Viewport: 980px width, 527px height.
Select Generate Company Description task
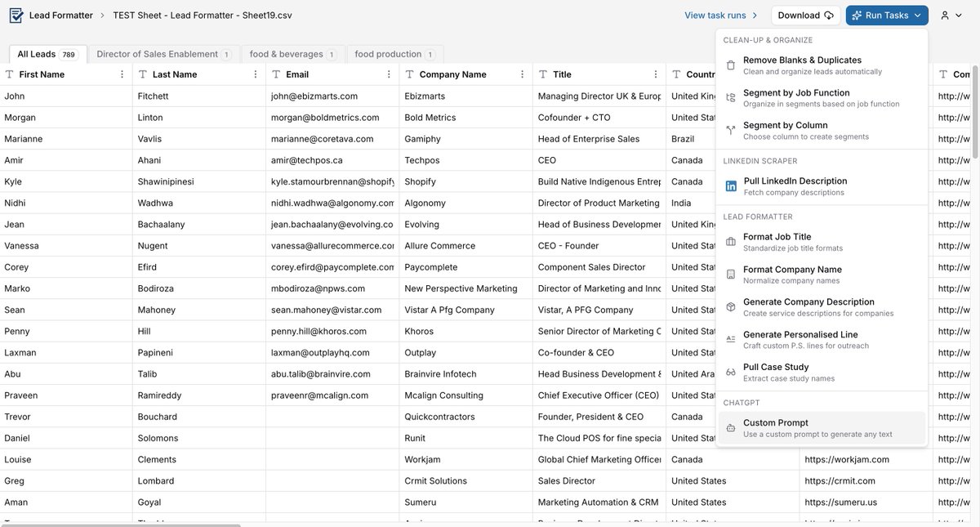coord(822,307)
